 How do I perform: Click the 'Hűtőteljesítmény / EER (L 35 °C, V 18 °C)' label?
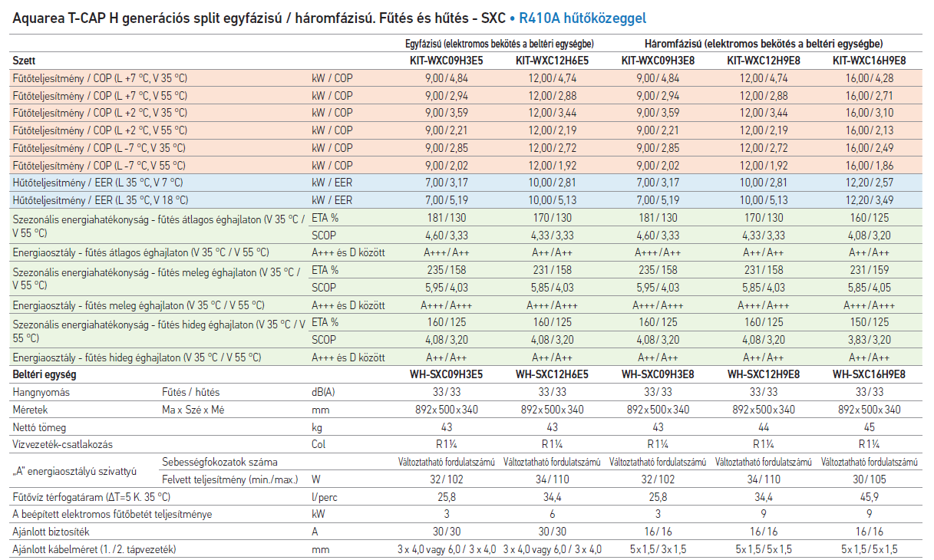pyautogui.click(x=101, y=200)
